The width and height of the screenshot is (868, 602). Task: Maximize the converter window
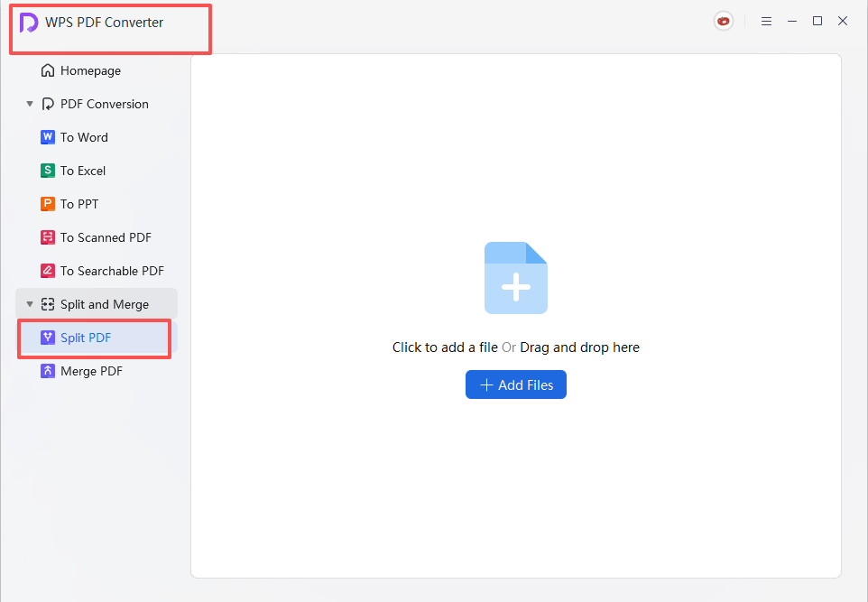click(x=817, y=21)
